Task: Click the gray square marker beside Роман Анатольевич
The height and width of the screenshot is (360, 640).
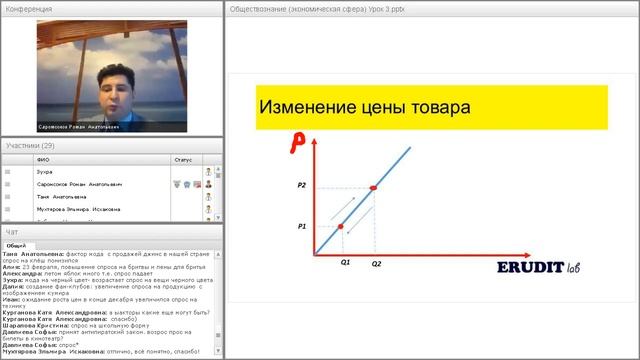Action: (x=7, y=184)
